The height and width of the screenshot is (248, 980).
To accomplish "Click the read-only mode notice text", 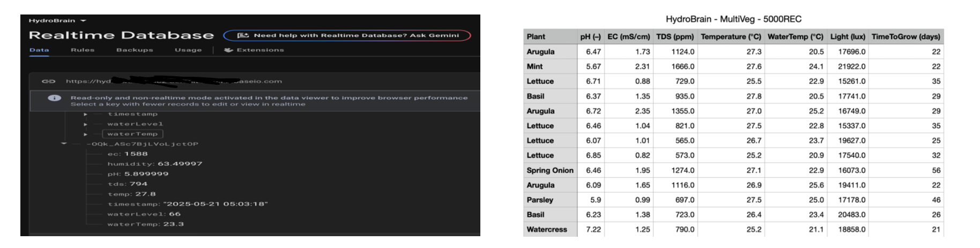I will click(x=269, y=101).
